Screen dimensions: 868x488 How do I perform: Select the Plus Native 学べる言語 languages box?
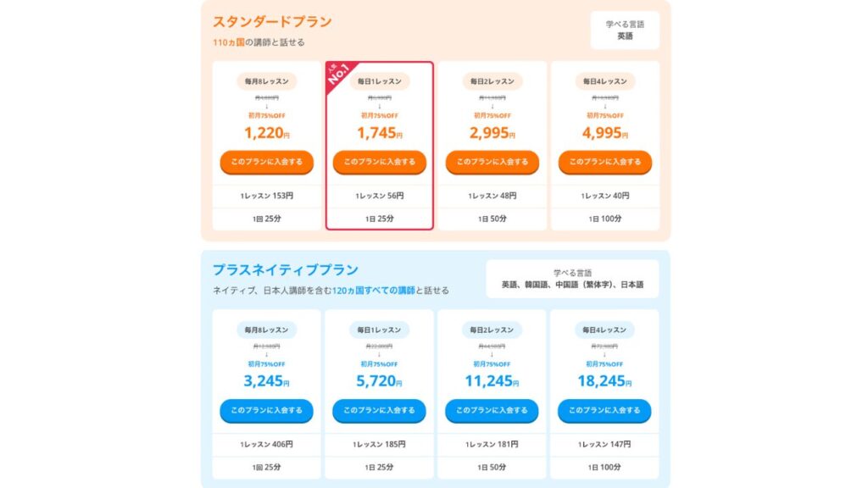[572, 279]
